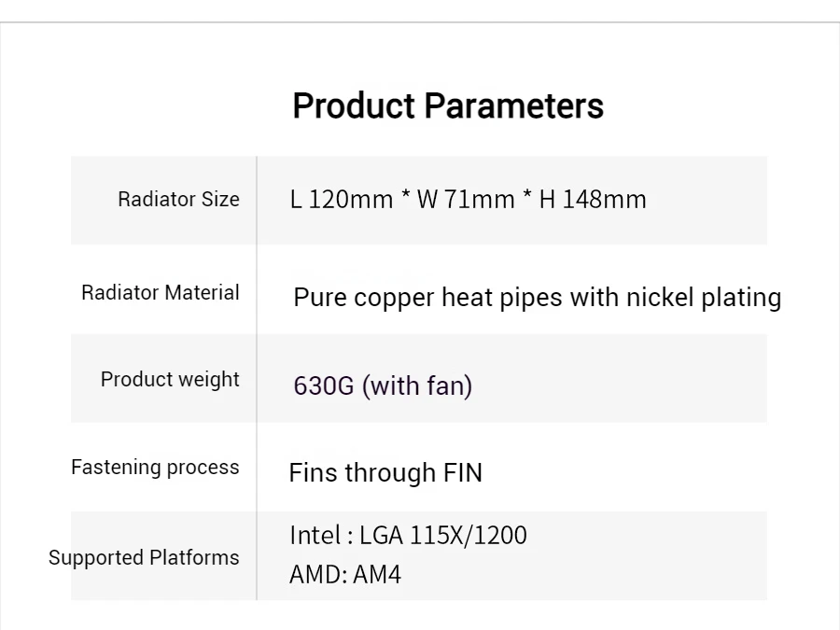
Task: Select the word 'Intel' in platforms
Action: (x=315, y=535)
